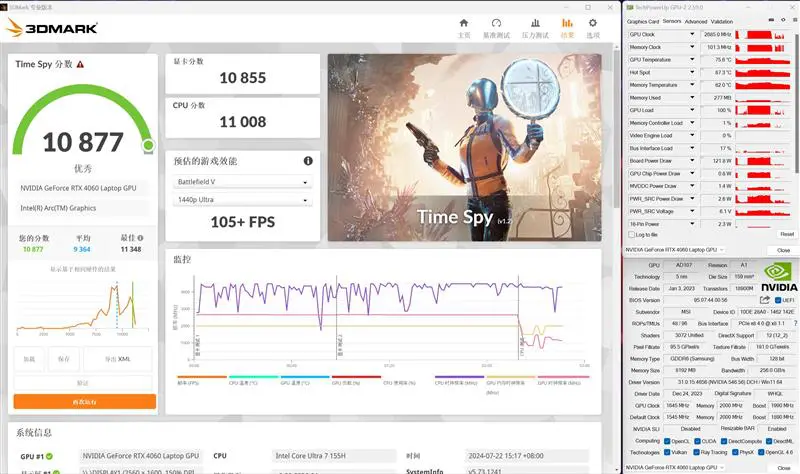
Task: Click the warning triangle beside Time Spy 分数
Action: click(x=80, y=64)
